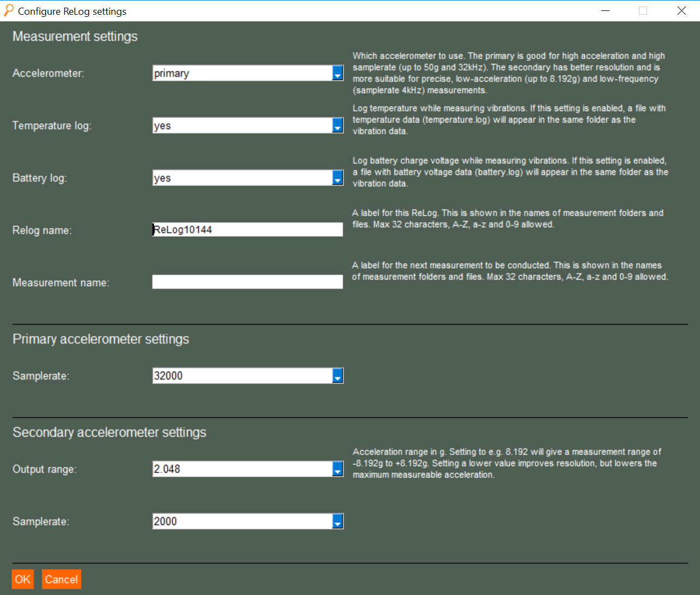Close the Configure ReLog settings window

pyautogui.click(x=681, y=11)
